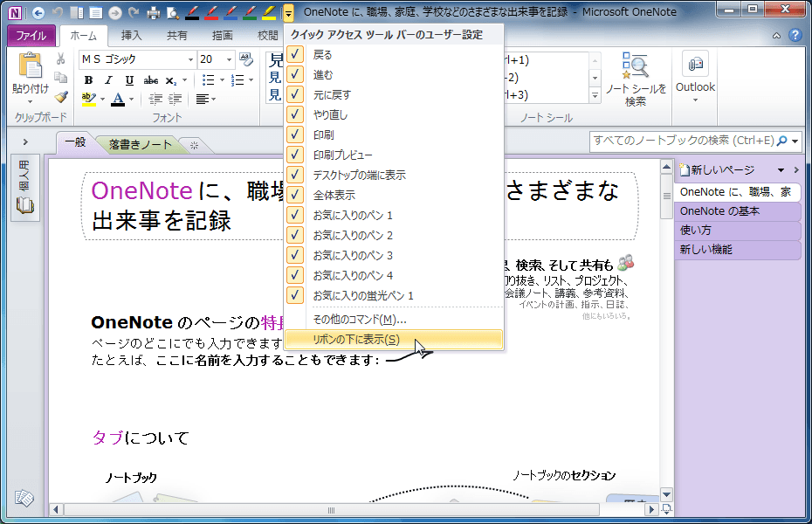Uncheck お気に入りの蛍光ペン 1 menu item
The width and height of the screenshot is (812, 524).
tap(295, 295)
